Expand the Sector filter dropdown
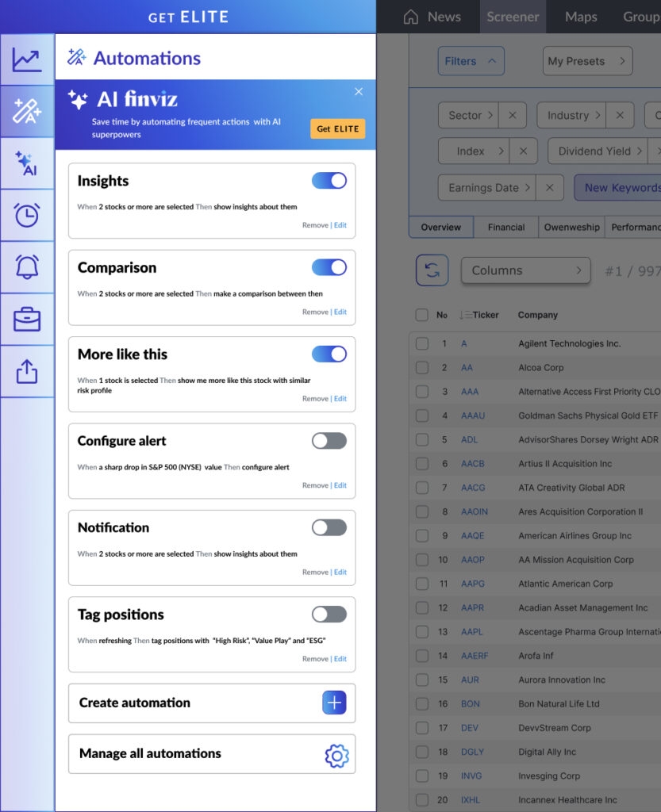 pyautogui.click(x=469, y=115)
